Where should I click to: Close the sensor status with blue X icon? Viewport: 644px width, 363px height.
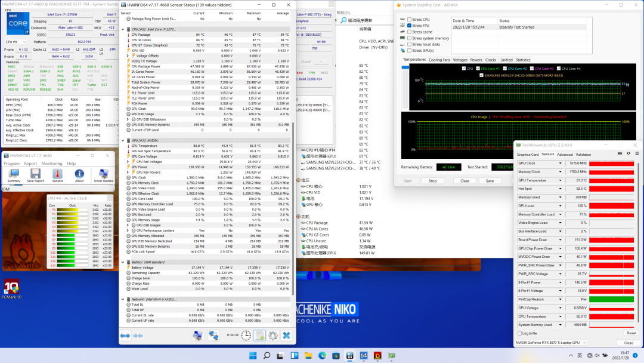point(287,336)
